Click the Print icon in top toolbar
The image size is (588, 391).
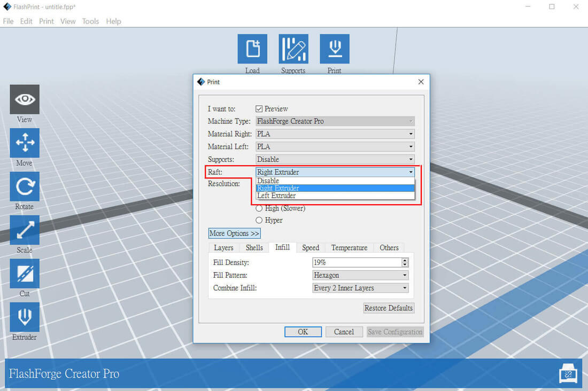[x=335, y=49]
